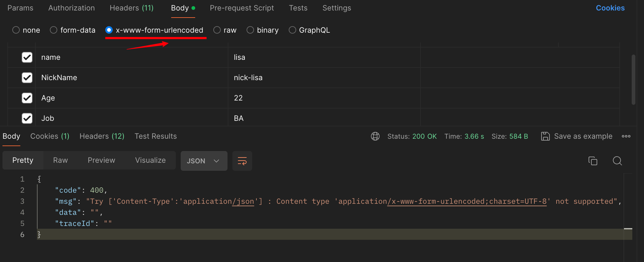
Task: Open the JSON format dropdown
Action: [x=204, y=161]
